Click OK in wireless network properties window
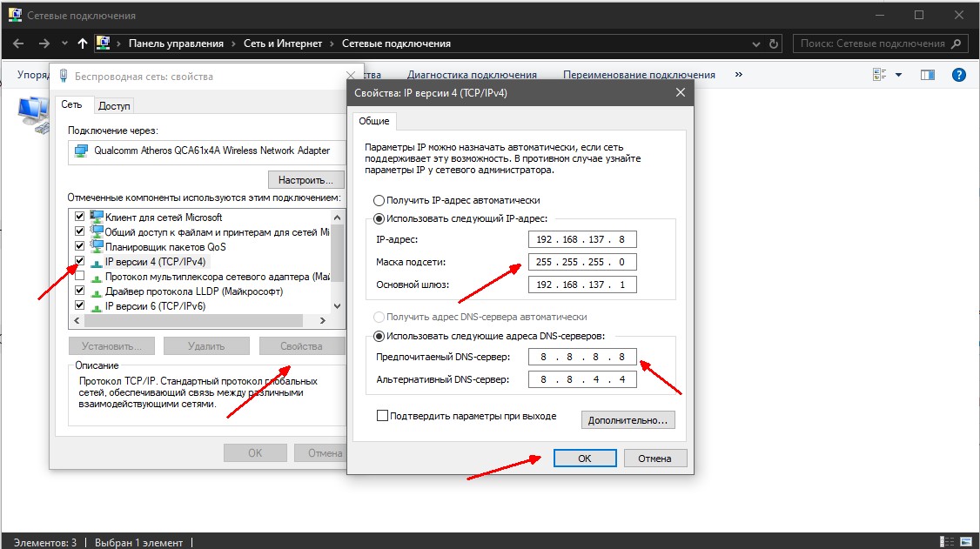 click(x=255, y=452)
